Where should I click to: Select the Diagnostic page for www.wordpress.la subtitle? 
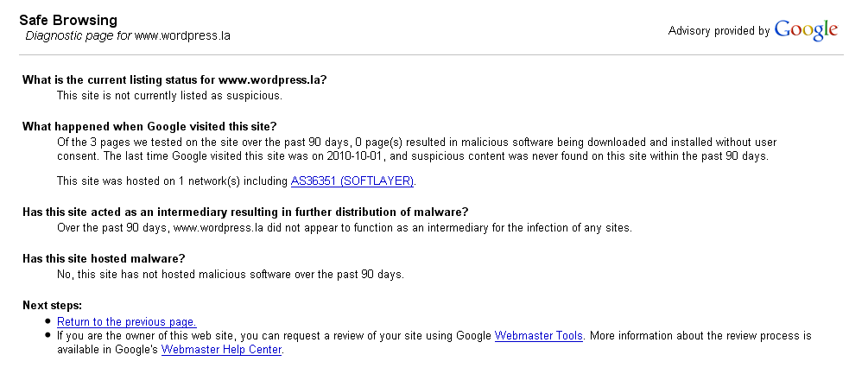(128, 36)
